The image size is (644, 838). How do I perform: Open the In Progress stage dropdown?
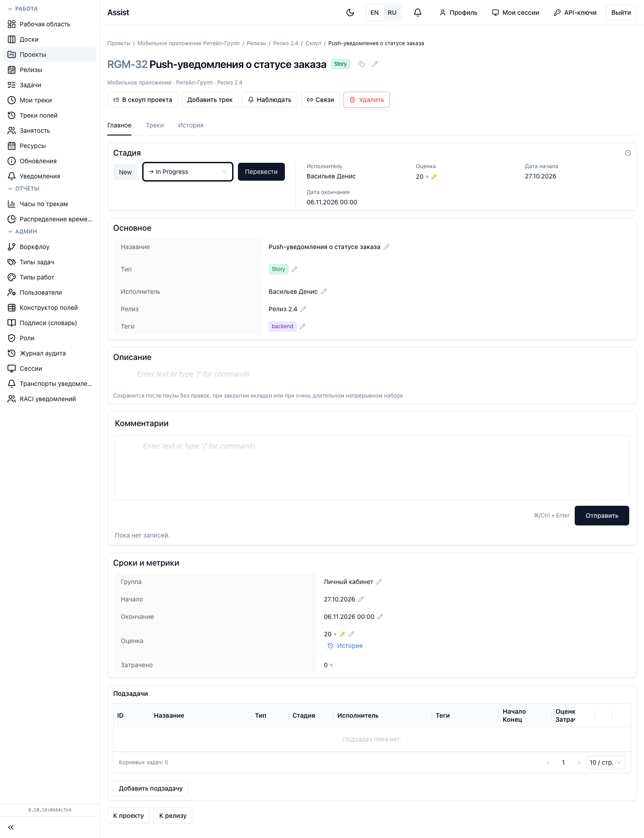click(188, 172)
